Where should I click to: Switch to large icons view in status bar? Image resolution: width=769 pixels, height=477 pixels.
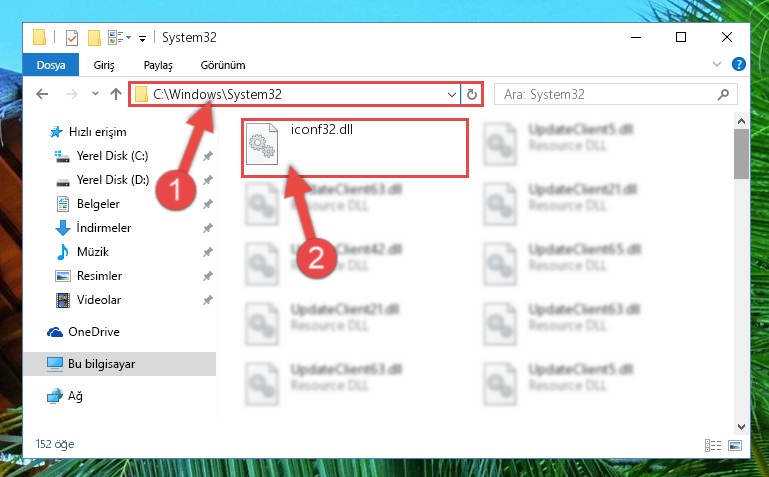tap(735, 445)
